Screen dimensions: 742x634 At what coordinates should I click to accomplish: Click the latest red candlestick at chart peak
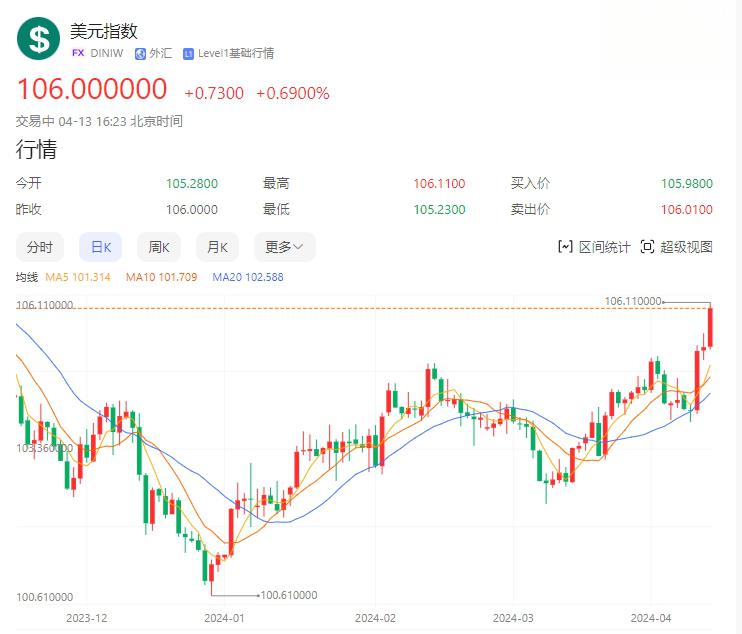(710, 328)
